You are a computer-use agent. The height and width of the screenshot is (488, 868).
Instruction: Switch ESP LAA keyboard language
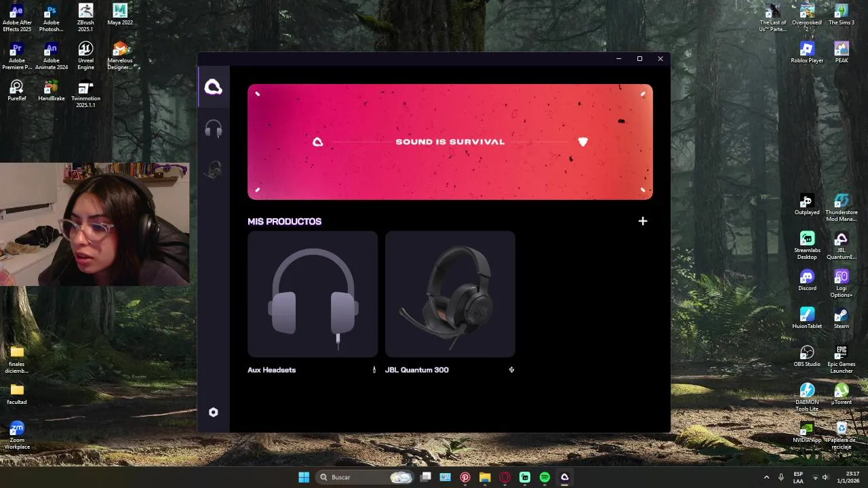coord(798,477)
